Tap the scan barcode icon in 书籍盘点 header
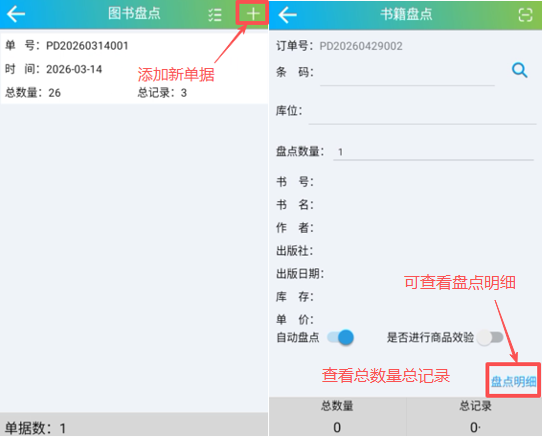 [525, 15]
